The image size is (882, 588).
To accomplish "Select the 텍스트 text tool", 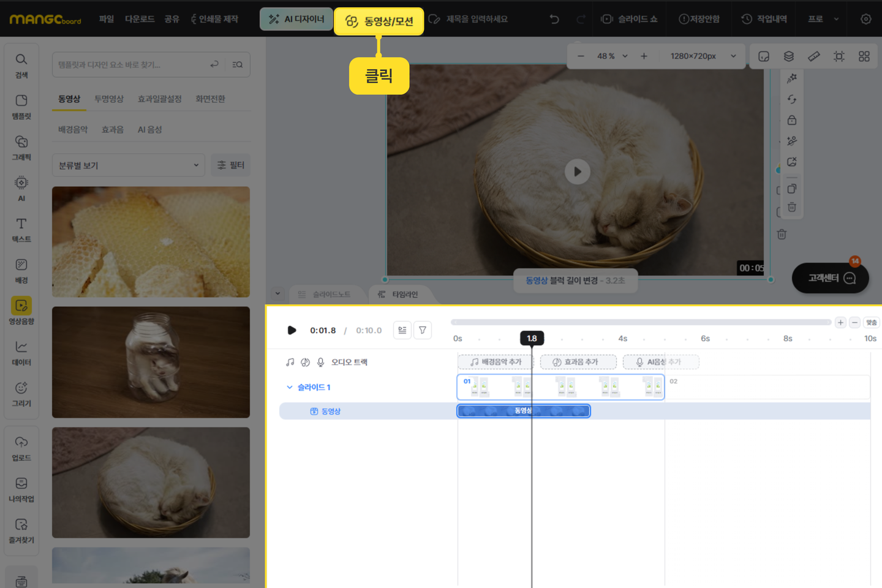I will pyautogui.click(x=21, y=229).
